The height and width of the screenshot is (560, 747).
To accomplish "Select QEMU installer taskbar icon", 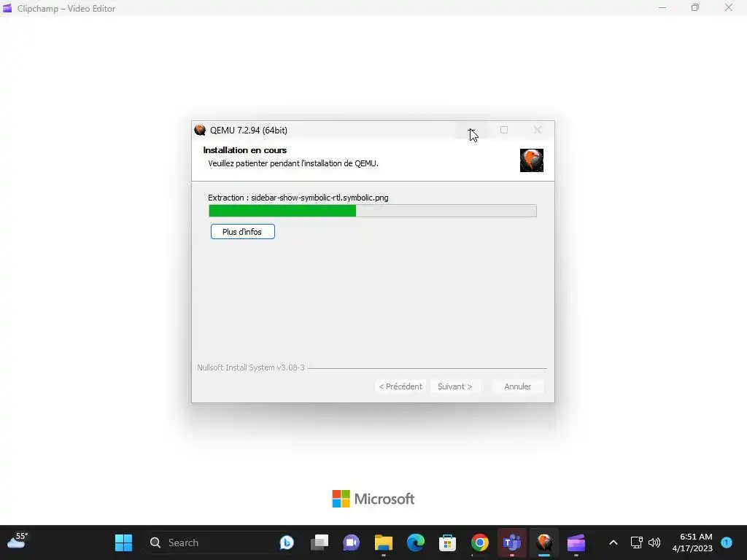I will (x=544, y=542).
